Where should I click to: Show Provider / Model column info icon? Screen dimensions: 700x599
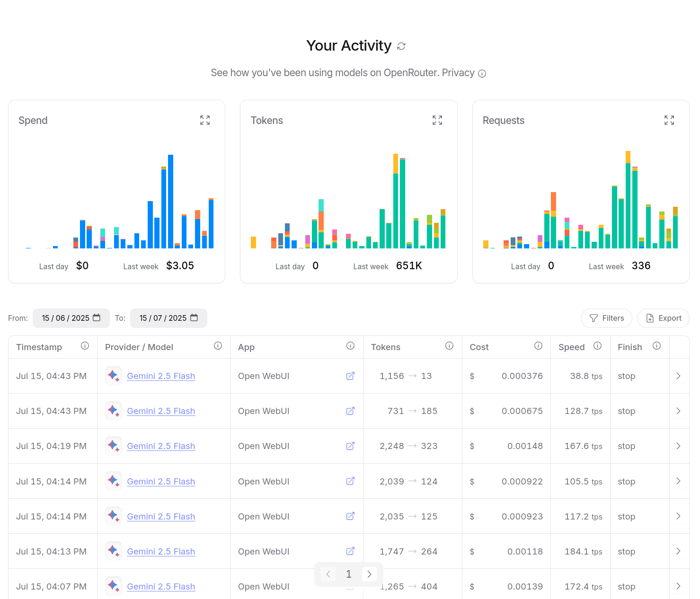218,346
